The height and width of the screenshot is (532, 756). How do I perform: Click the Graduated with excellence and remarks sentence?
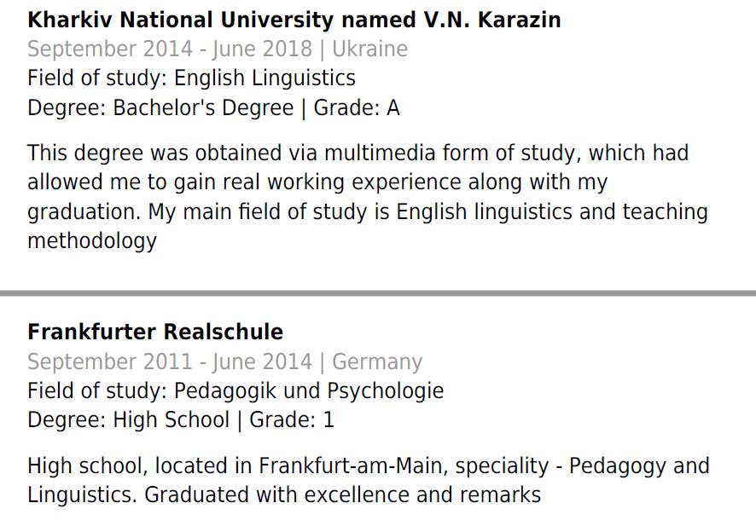pos(343,494)
